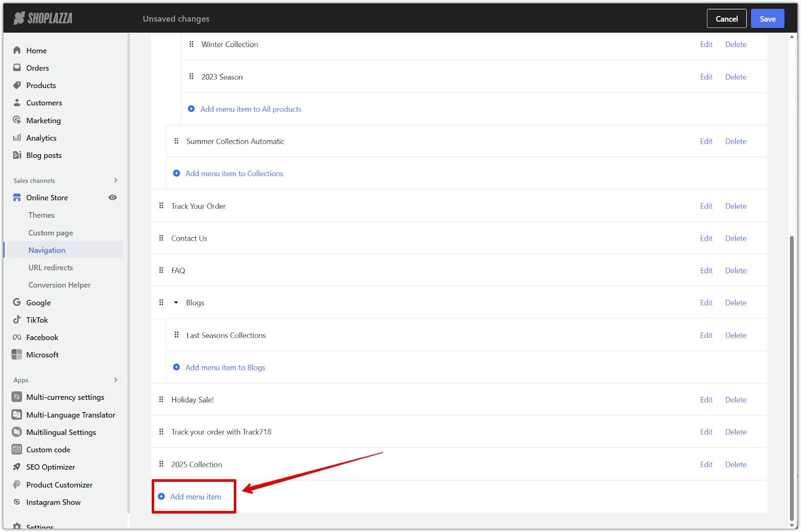Toggle the Online Store eye icon
Image resolution: width=801 pixels, height=532 pixels.
pos(113,198)
